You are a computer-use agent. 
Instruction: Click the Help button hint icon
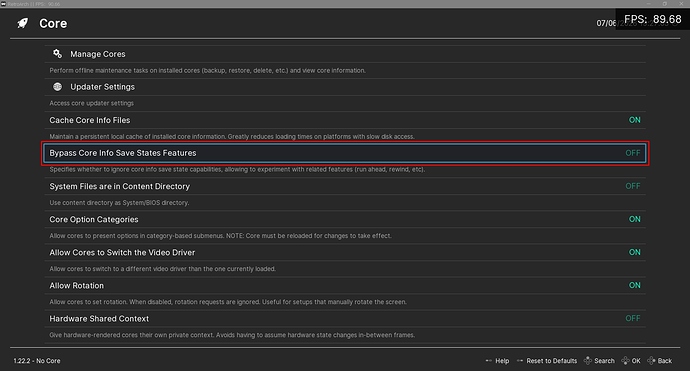(488, 361)
